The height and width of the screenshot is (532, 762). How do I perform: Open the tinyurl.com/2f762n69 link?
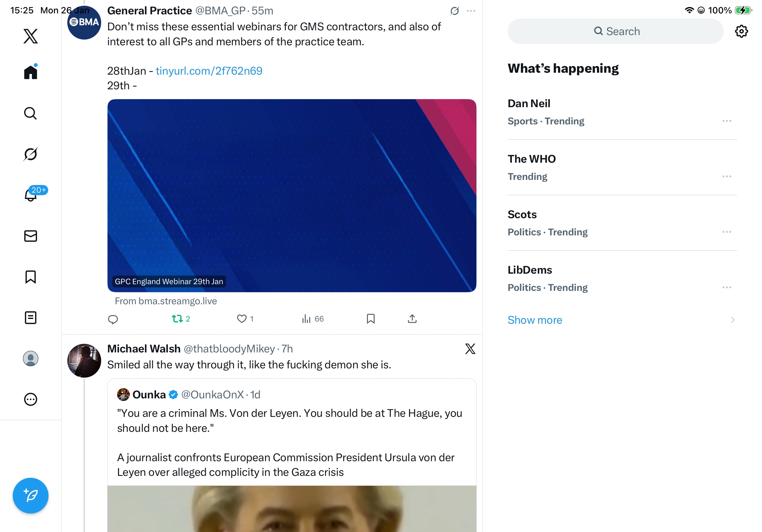tap(209, 71)
